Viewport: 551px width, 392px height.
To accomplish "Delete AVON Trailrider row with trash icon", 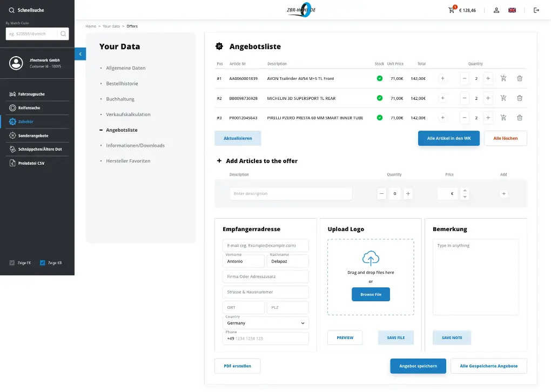I will [519, 78].
